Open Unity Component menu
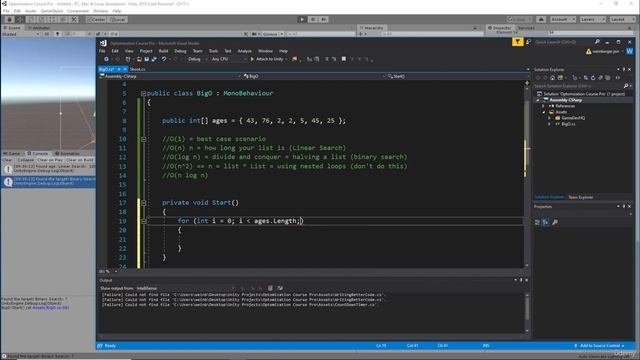640x360 pixels. click(x=78, y=11)
